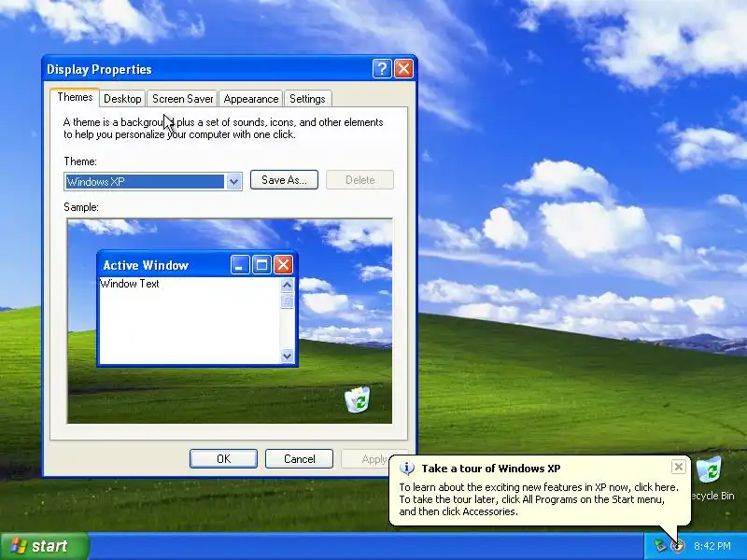Cancel the Display Properties dialog
The height and width of the screenshot is (560, 747).
(x=299, y=458)
